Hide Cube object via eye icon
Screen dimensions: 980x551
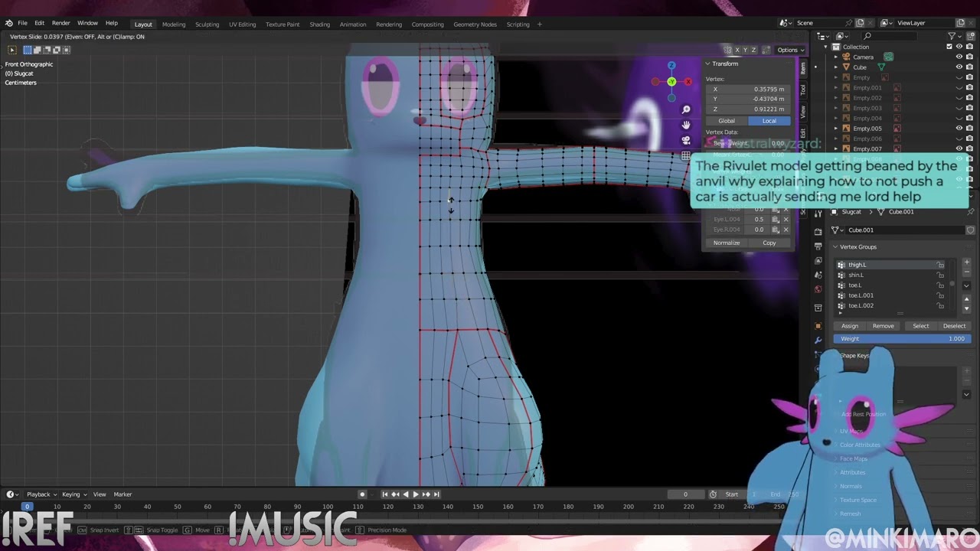tap(959, 67)
